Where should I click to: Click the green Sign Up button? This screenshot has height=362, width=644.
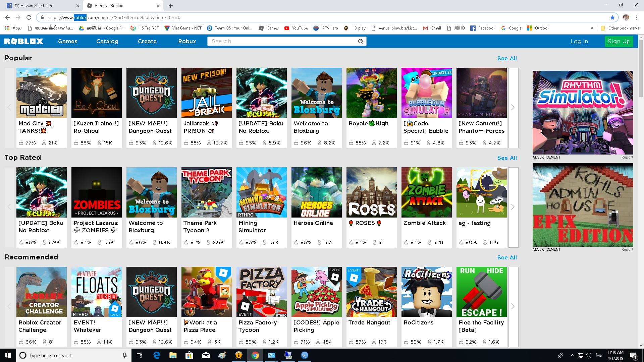click(x=619, y=41)
